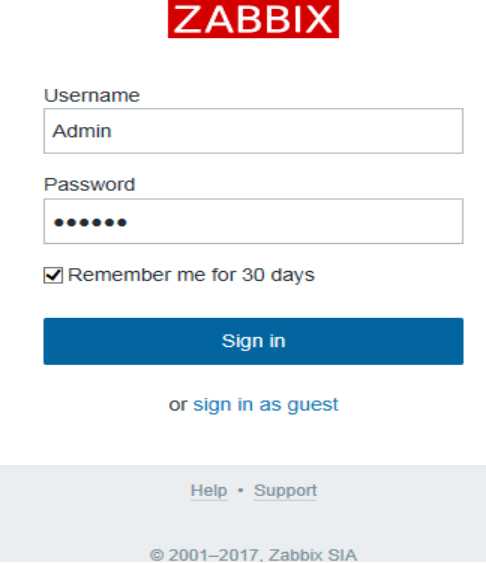Follow the 'sign in as guest' link

(266, 405)
